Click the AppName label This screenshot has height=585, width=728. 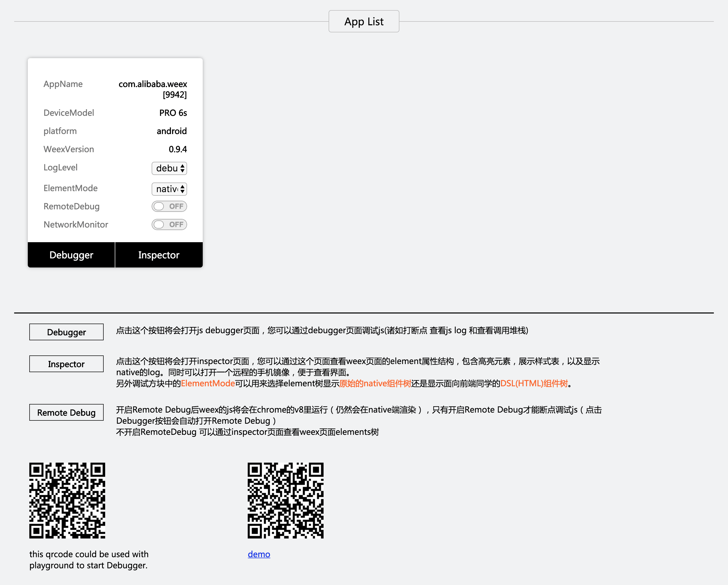click(63, 84)
